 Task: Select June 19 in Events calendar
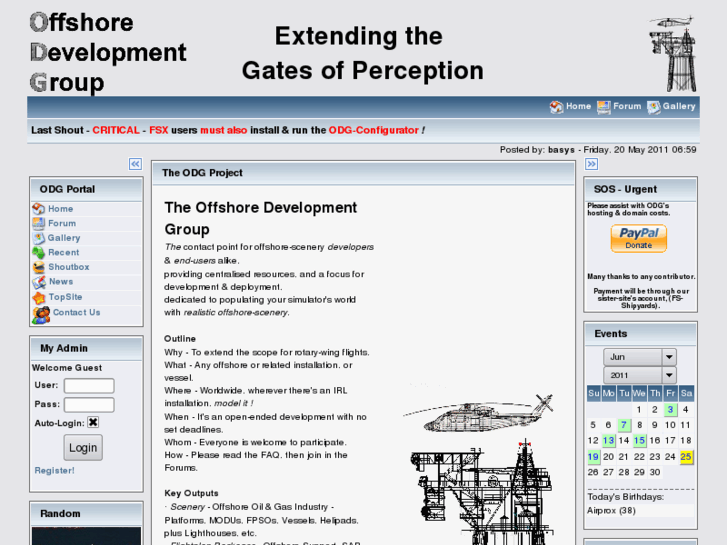pos(593,457)
